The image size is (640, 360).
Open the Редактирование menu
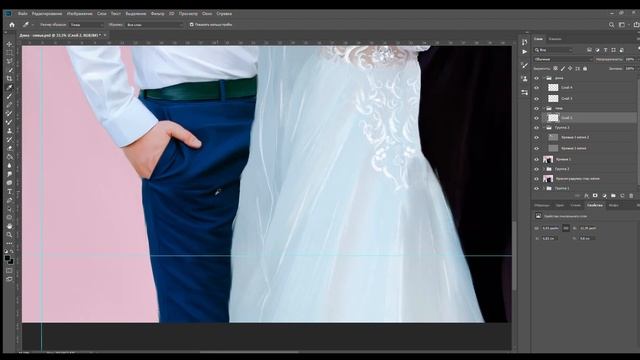point(47,14)
